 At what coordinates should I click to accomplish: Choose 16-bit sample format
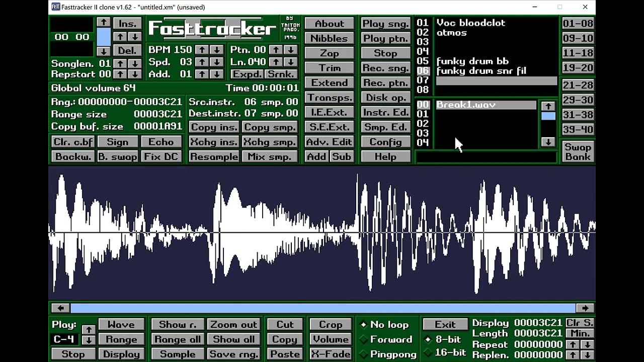click(445, 352)
